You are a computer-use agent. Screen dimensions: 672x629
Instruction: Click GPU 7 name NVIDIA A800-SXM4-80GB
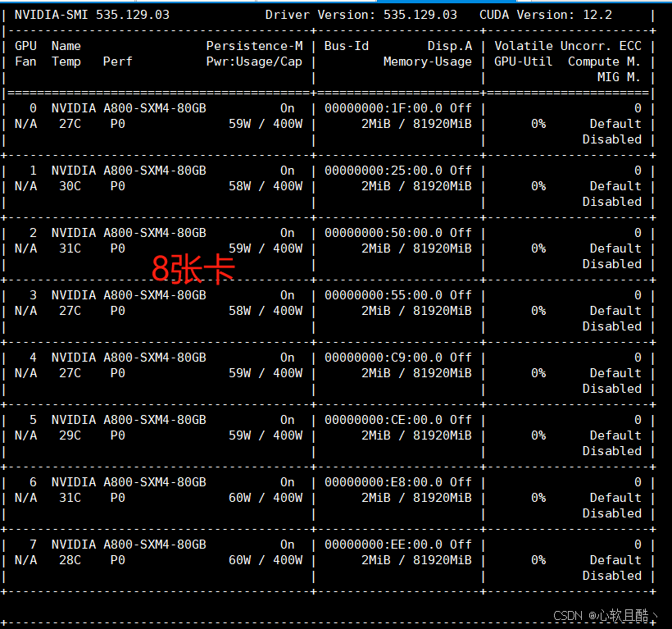click(129, 545)
